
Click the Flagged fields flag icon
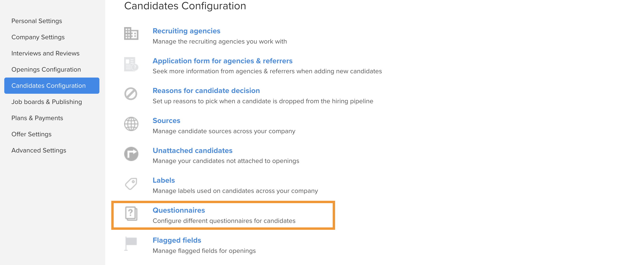tap(131, 244)
